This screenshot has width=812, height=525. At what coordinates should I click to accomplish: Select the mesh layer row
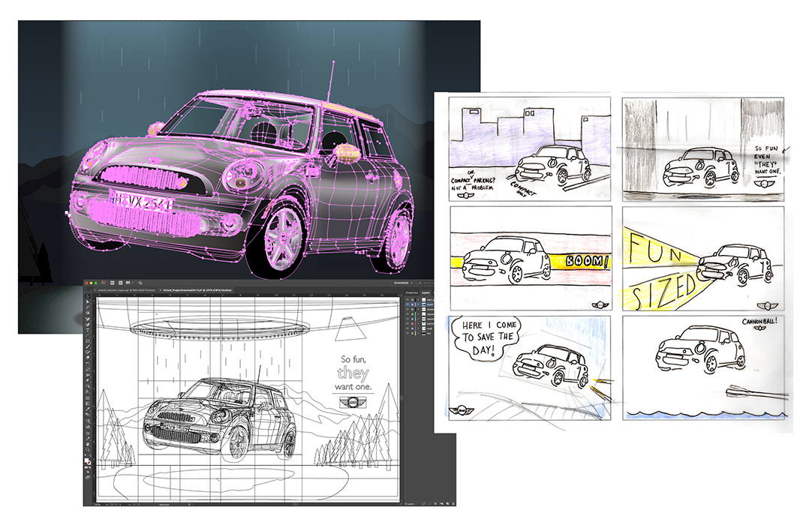[420, 304]
